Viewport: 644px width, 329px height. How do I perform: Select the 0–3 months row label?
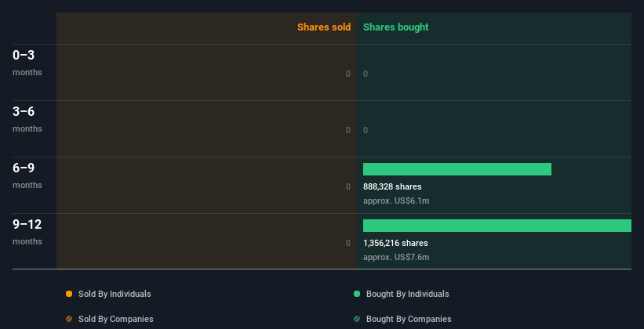tap(27, 63)
